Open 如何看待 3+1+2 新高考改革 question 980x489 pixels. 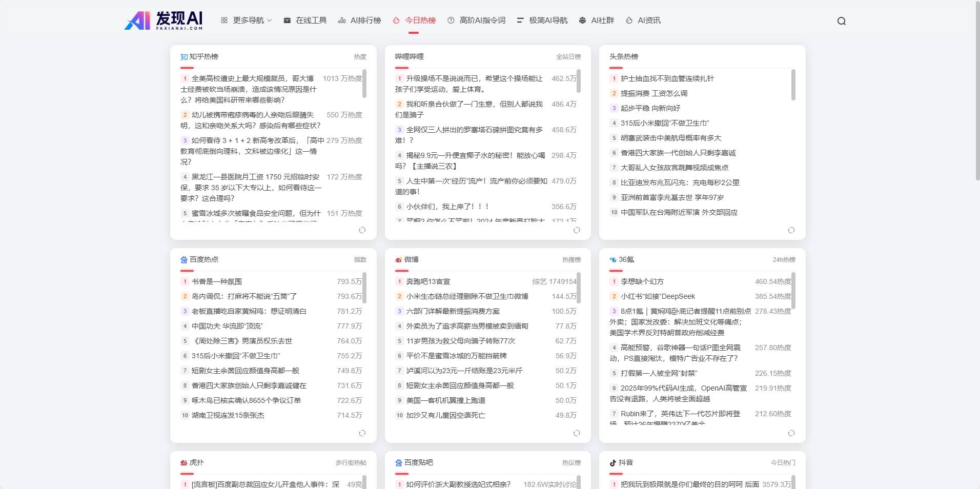(252, 151)
